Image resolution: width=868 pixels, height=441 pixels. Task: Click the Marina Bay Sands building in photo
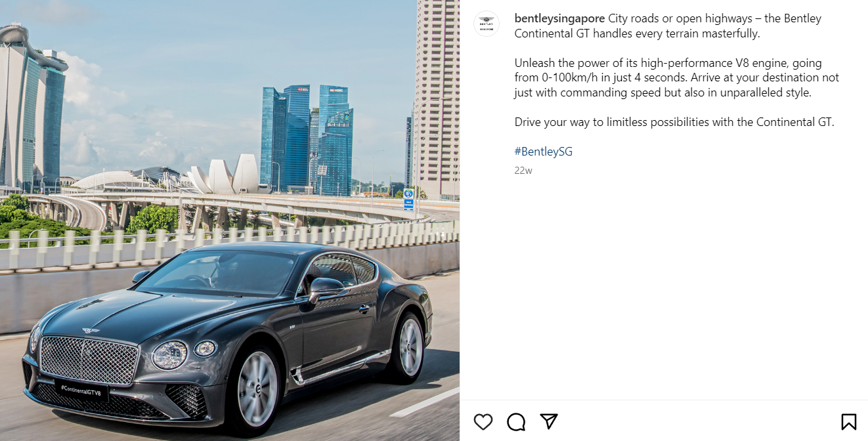[x=32, y=105]
